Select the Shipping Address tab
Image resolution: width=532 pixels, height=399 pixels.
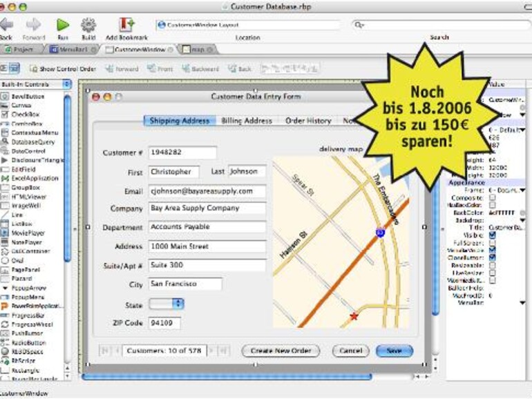180,121
